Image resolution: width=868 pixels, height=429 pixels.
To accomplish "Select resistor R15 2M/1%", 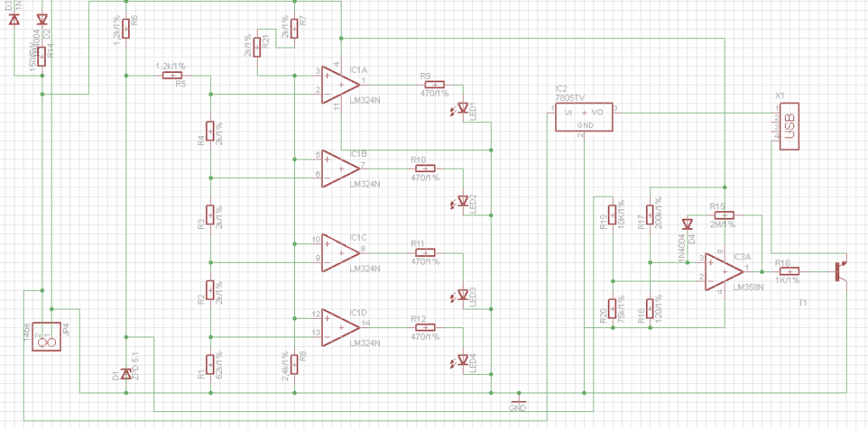I will click(x=724, y=214).
